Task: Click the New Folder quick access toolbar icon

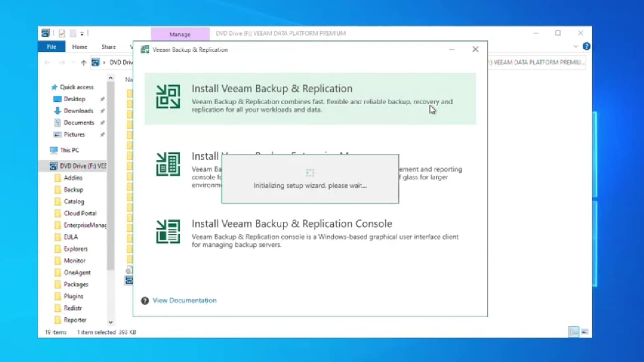Action: (73, 33)
